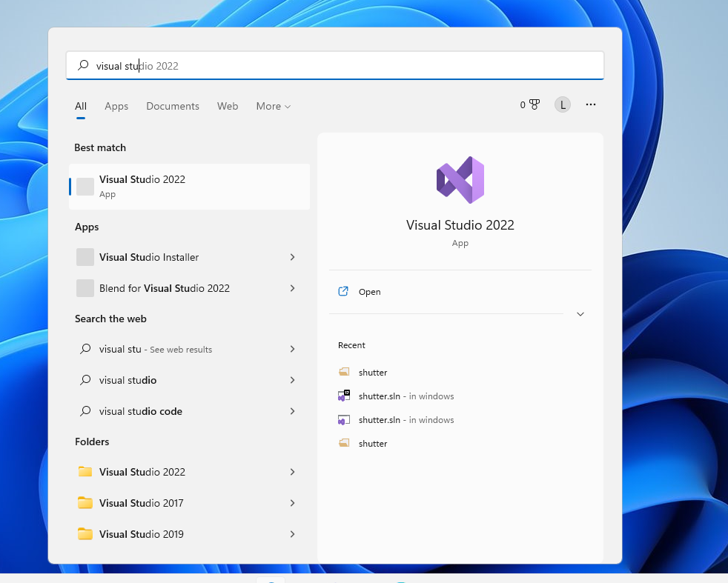Open the Visual Studio 2017 folder
Image resolution: width=728 pixels, height=583 pixels.
[x=190, y=503]
